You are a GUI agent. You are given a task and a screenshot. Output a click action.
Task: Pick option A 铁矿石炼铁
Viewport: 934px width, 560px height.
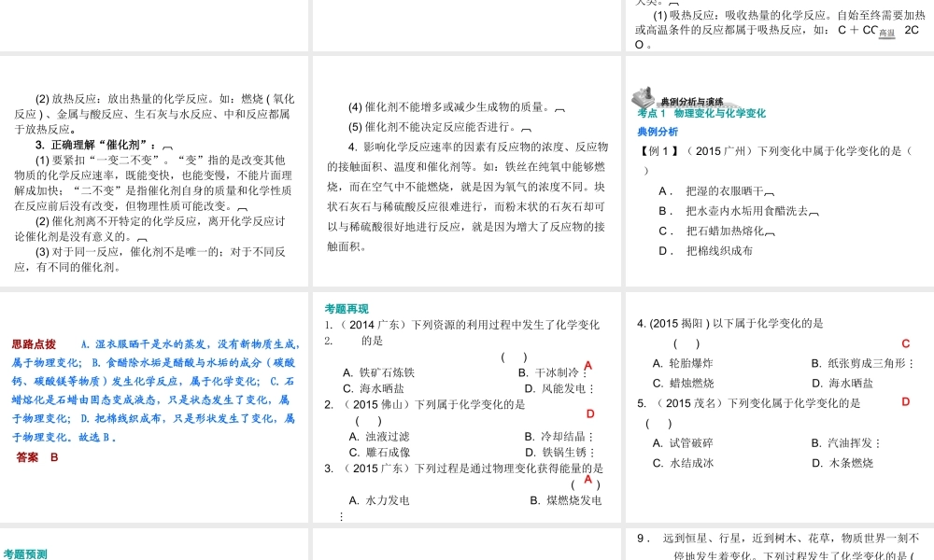(378, 372)
